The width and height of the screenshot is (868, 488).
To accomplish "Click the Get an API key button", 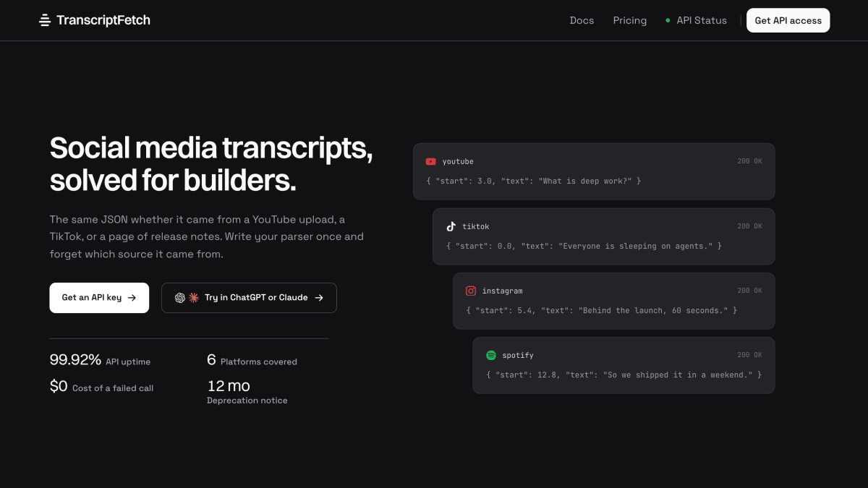I will (x=99, y=298).
